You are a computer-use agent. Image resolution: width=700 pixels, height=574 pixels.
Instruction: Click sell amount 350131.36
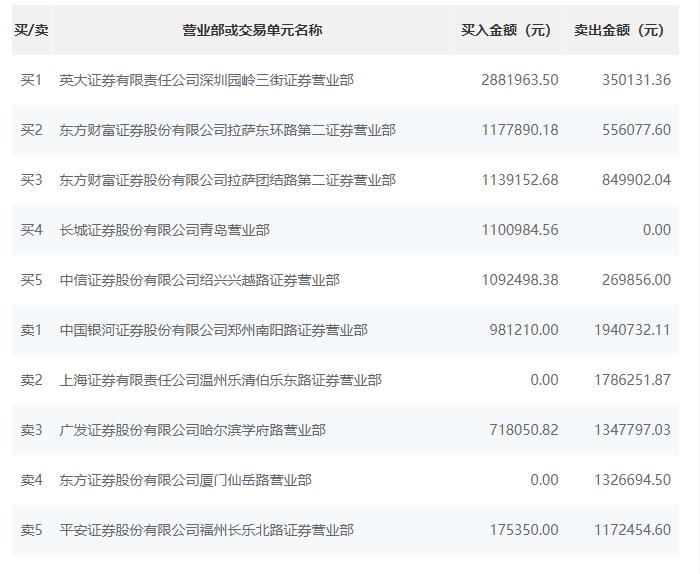[x=636, y=80]
